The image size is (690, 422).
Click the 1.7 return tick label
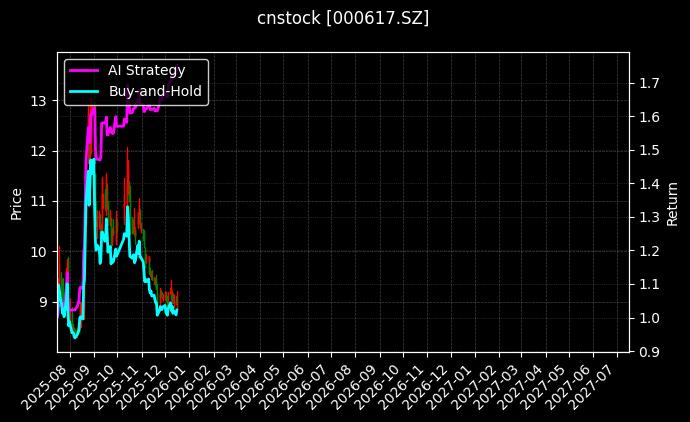[649, 83]
